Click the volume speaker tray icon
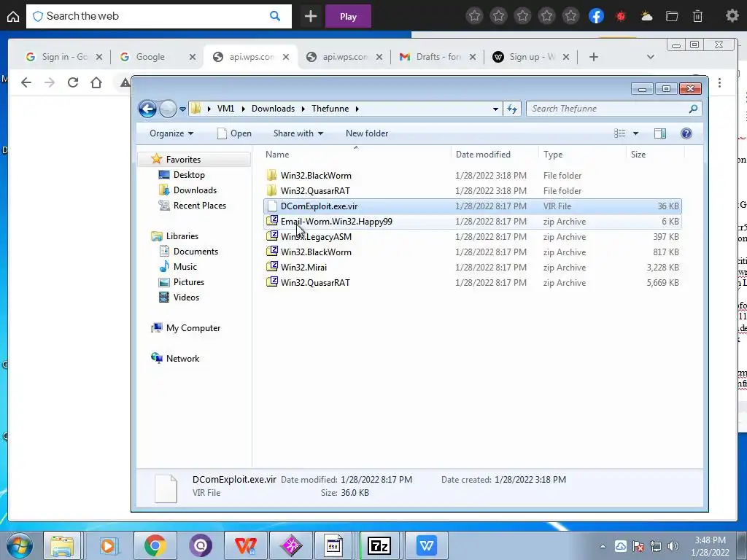The image size is (747, 560). (673, 546)
